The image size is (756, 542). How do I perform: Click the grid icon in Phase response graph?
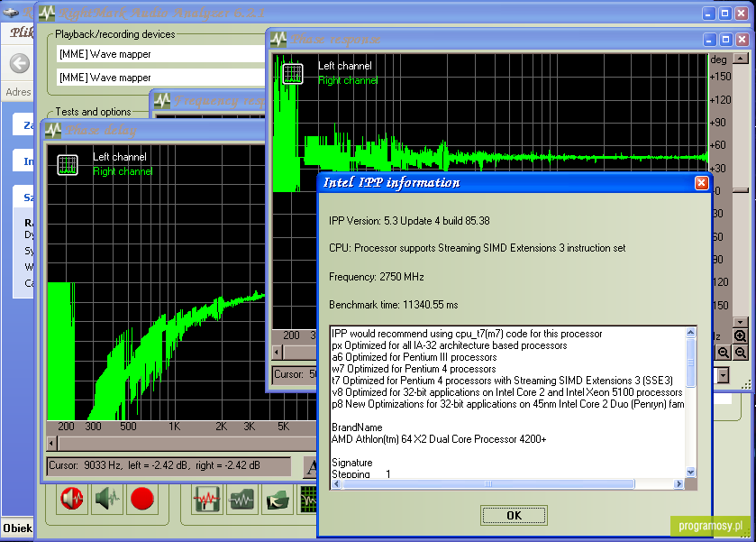[x=293, y=73]
